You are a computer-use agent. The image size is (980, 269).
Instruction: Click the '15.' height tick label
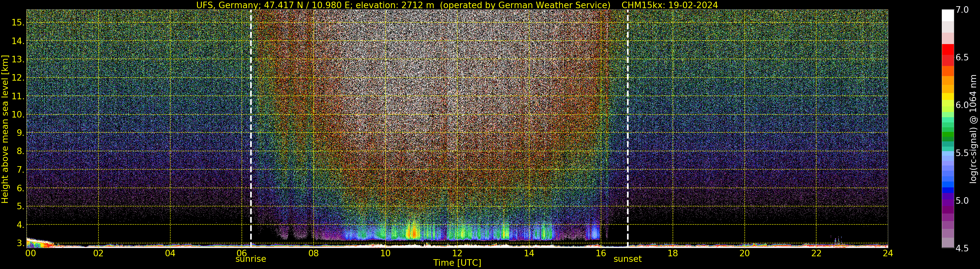18,23
